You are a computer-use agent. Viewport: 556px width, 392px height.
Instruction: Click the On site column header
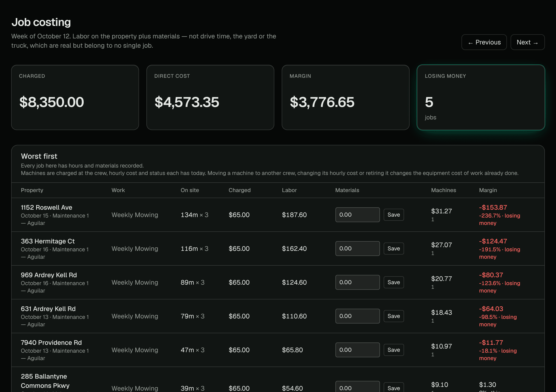pyautogui.click(x=190, y=190)
